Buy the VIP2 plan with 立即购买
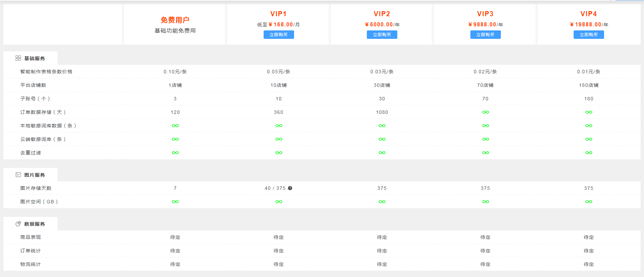Viewport: 644px width, 277px height. 382,35
